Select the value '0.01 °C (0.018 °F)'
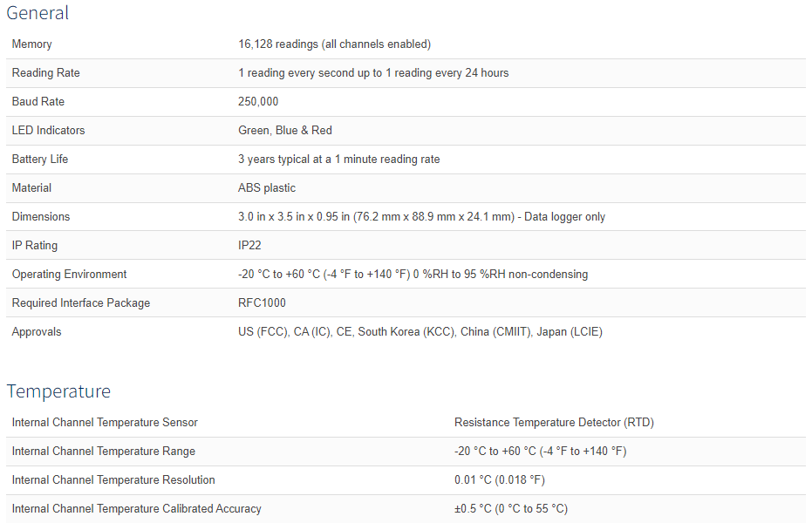Viewport: 812px width, 530px height. pos(499,480)
